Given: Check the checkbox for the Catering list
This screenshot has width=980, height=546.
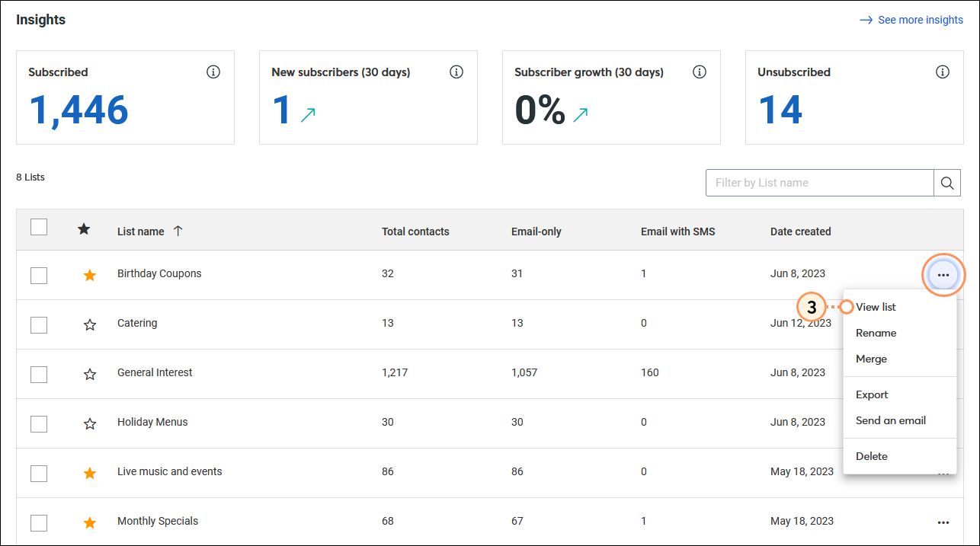Looking at the screenshot, I should click(39, 324).
